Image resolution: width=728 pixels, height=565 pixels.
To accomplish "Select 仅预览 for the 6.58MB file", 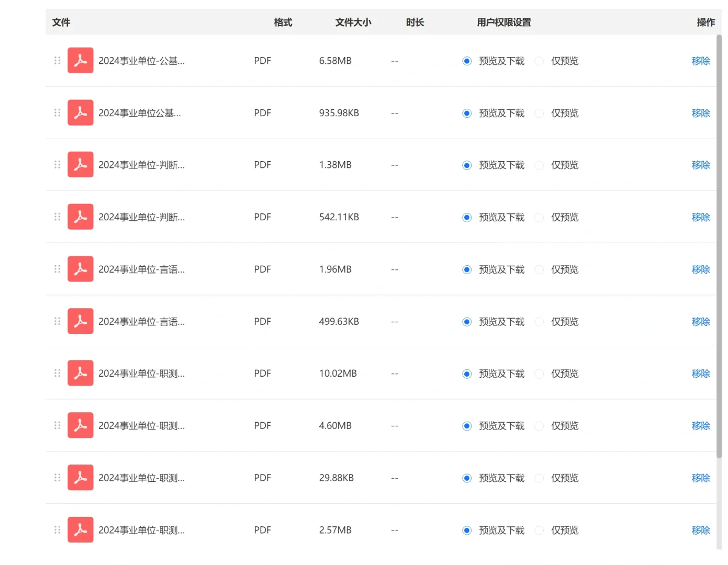I will (x=539, y=61).
